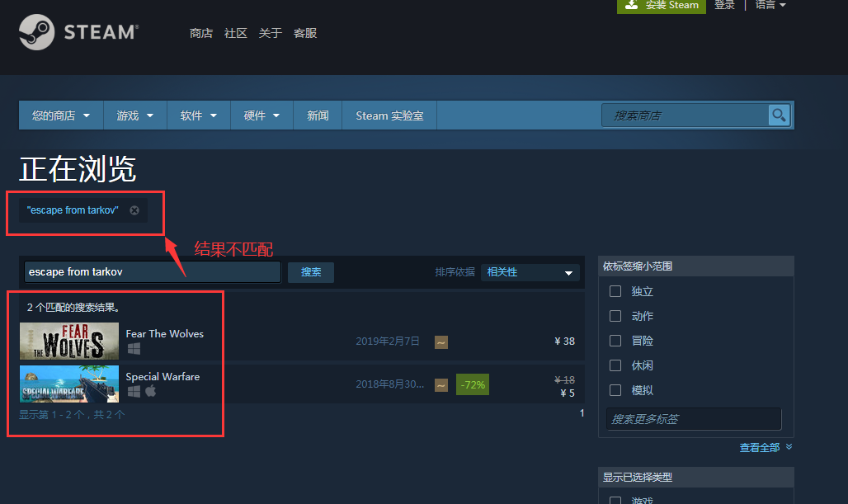848x504 pixels.
Task: Open the 硬件 dropdown menu
Action: [261, 115]
